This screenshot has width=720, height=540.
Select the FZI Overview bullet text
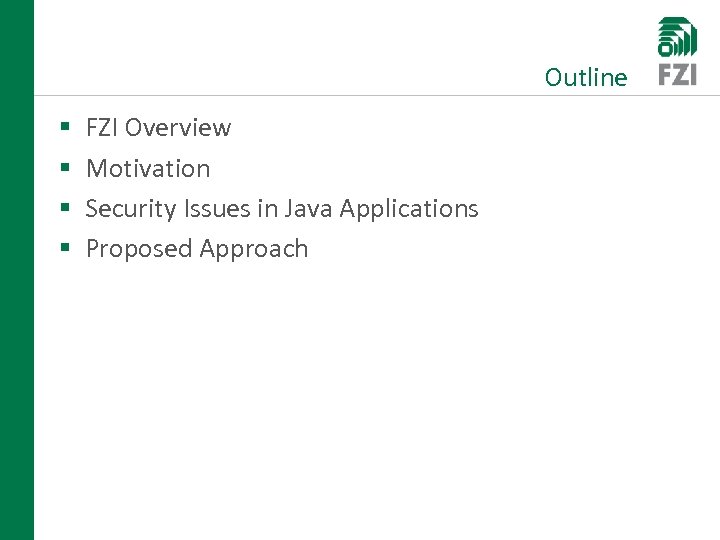[158, 128]
